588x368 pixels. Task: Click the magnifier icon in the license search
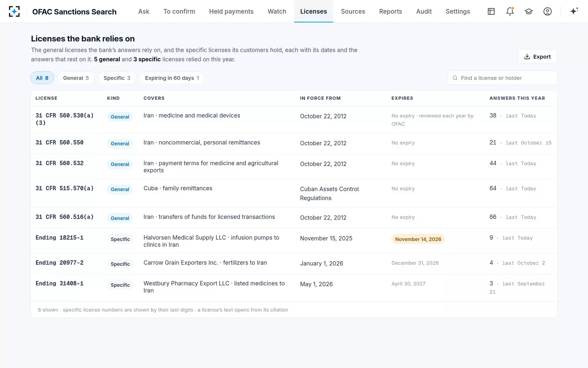tap(455, 78)
